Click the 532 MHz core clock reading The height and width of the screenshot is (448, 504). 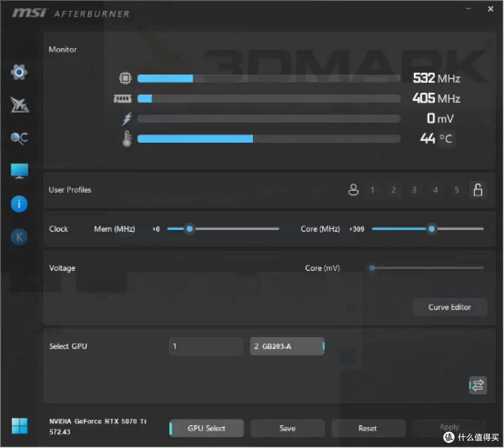tap(436, 78)
